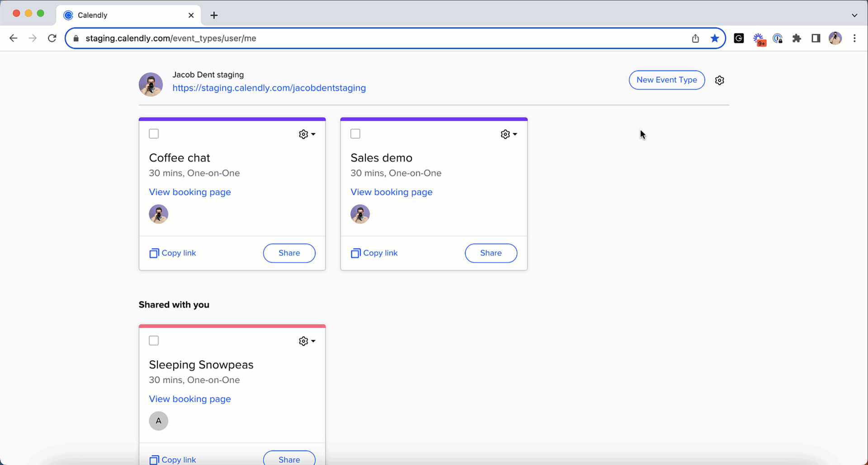868x465 pixels.
Task: Select the Coffee chat event checkbox
Action: (154, 134)
